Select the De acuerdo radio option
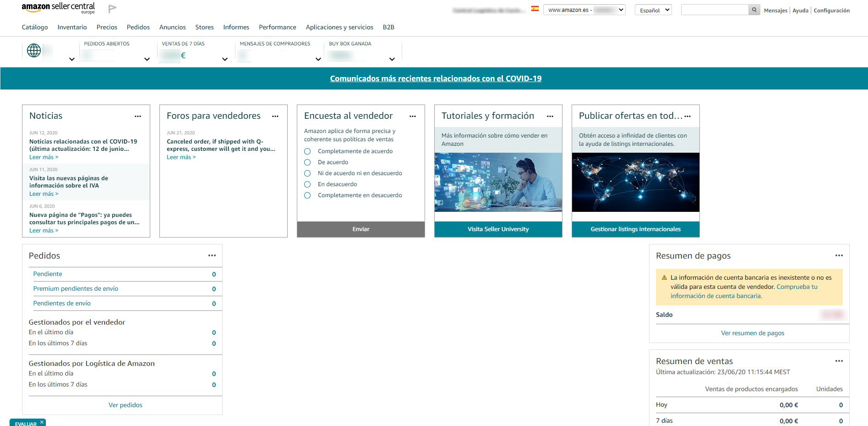The image size is (868, 426). (x=307, y=162)
